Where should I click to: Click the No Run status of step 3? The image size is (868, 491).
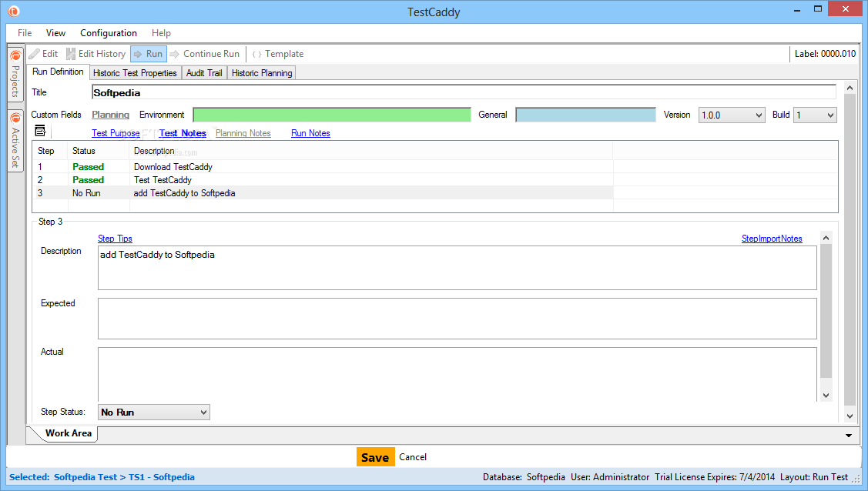(x=86, y=193)
